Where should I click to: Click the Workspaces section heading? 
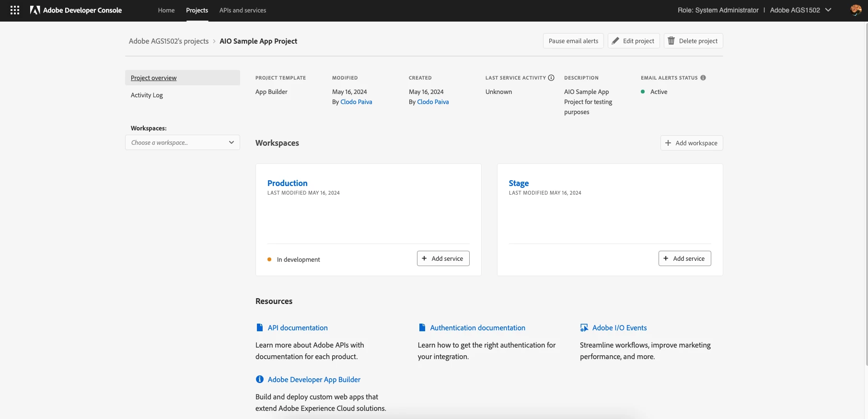point(277,143)
